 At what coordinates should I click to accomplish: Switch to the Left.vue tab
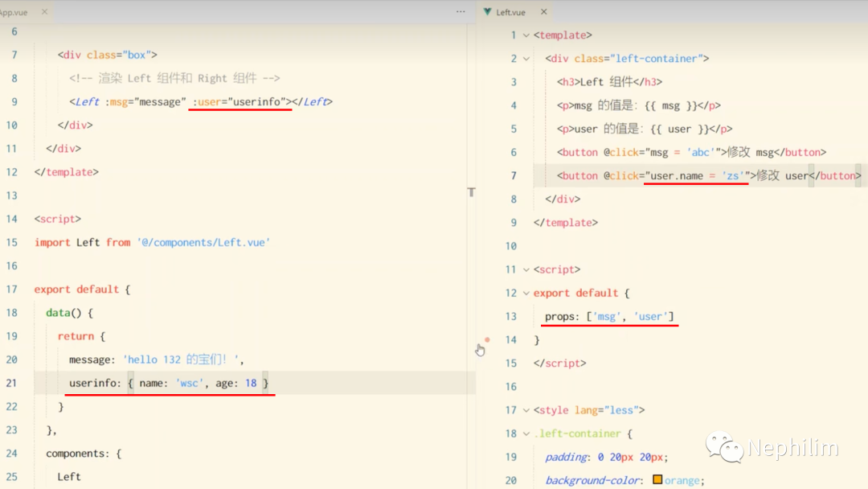pos(510,12)
